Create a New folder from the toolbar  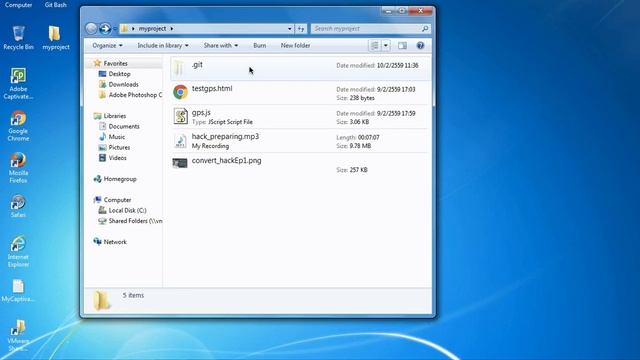pos(296,46)
